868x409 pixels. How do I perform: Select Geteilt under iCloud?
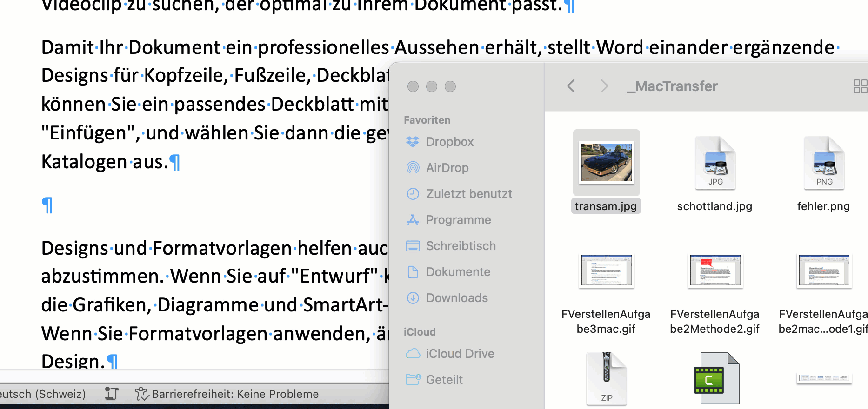(x=444, y=380)
